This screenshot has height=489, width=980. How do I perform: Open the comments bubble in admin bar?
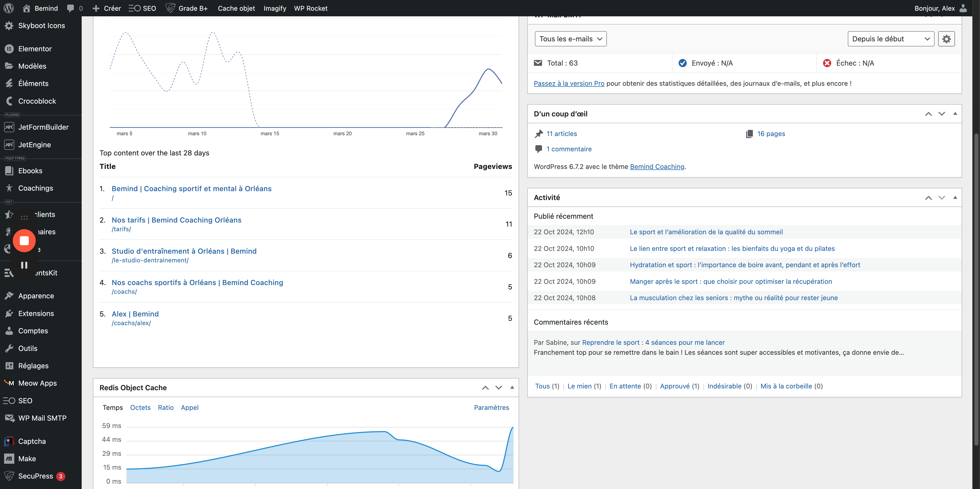pyautogui.click(x=75, y=8)
